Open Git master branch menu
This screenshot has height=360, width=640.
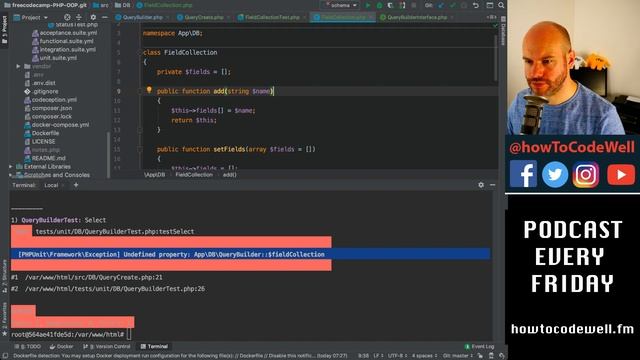[458, 356]
